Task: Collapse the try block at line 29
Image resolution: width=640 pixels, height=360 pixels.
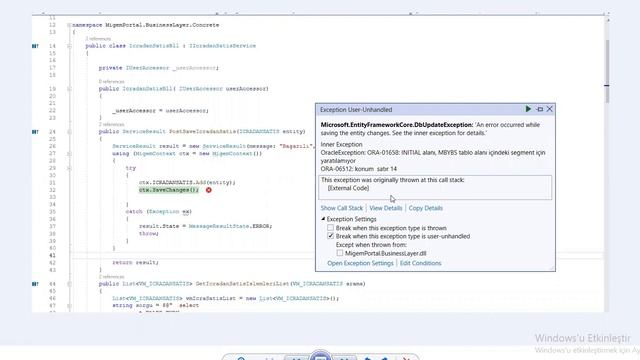Action: point(69,168)
